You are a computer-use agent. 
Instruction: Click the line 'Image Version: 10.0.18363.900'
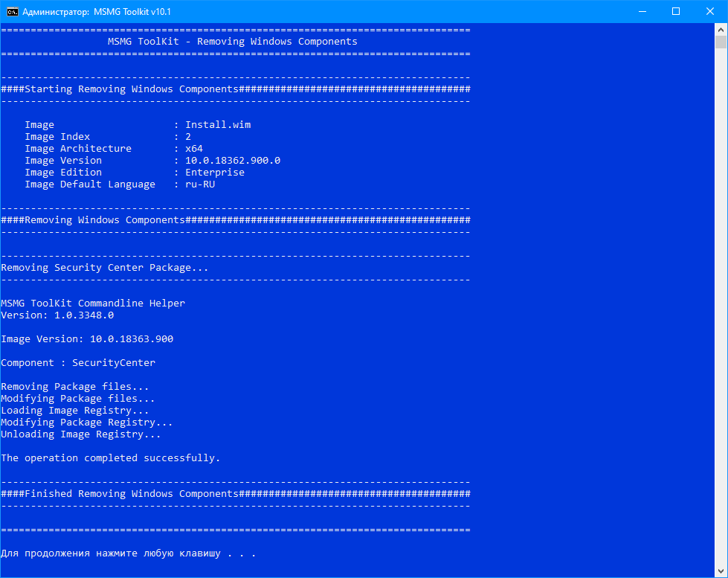click(x=87, y=339)
